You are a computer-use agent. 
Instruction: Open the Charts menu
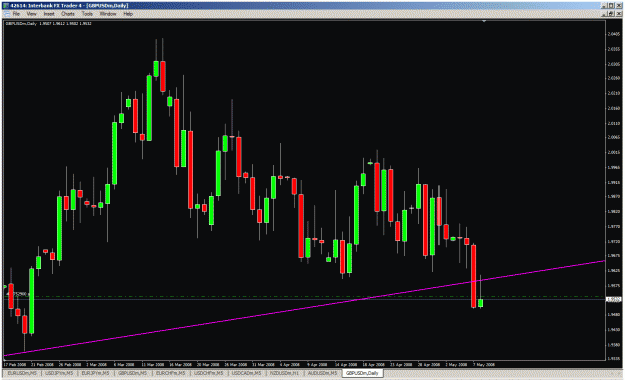68,14
